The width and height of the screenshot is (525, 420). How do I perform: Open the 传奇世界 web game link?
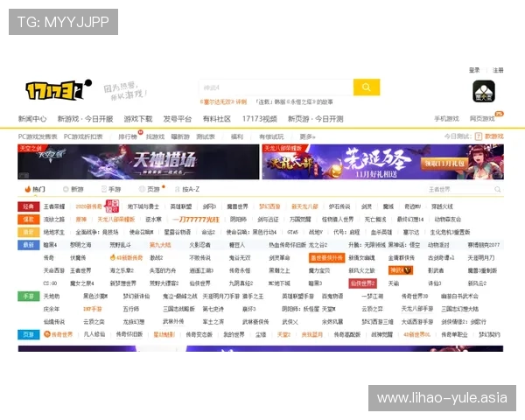[59, 334]
